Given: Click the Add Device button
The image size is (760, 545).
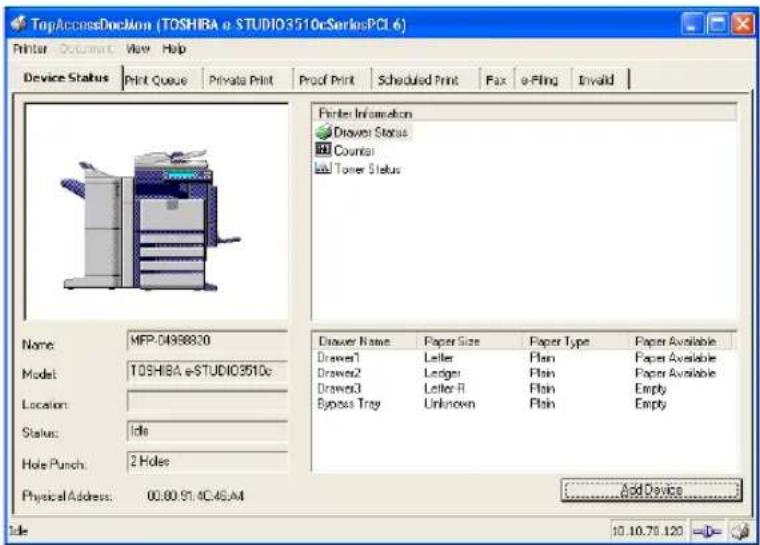Looking at the screenshot, I should tap(651, 490).
